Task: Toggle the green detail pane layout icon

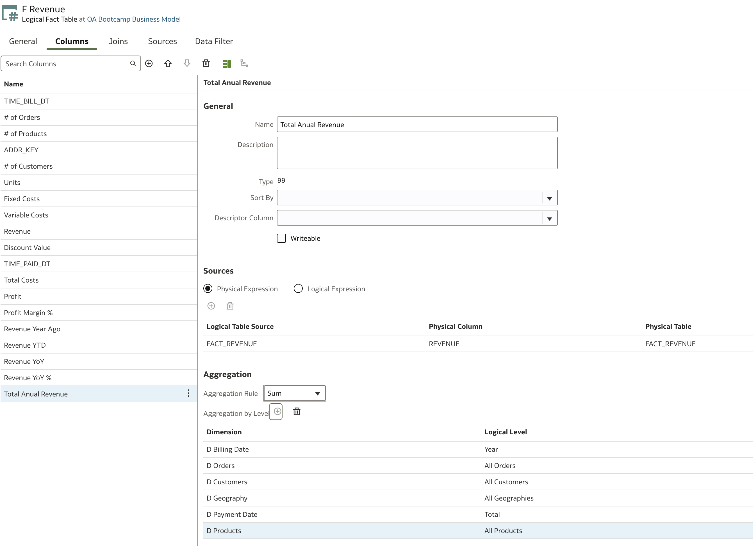Action: point(227,64)
